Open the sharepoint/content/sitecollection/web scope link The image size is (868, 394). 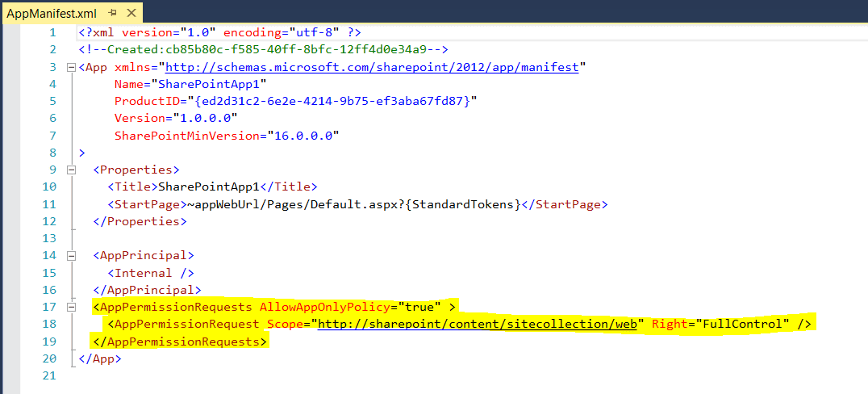pos(478,325)
